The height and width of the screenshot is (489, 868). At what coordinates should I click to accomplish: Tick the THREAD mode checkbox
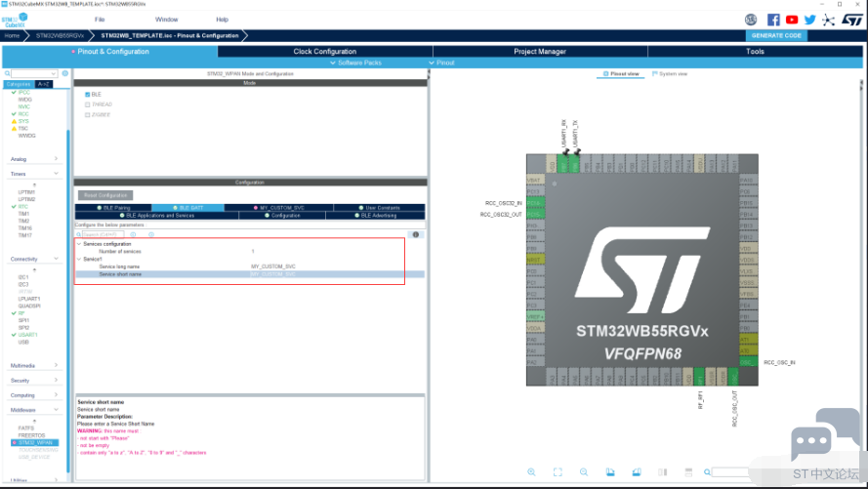(88, 104)
